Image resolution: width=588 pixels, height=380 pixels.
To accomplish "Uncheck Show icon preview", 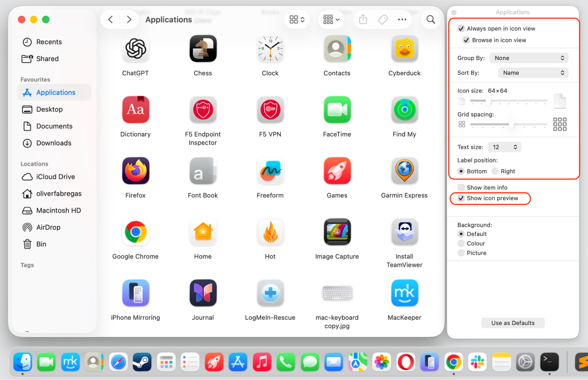I will [x=461, y=198].
